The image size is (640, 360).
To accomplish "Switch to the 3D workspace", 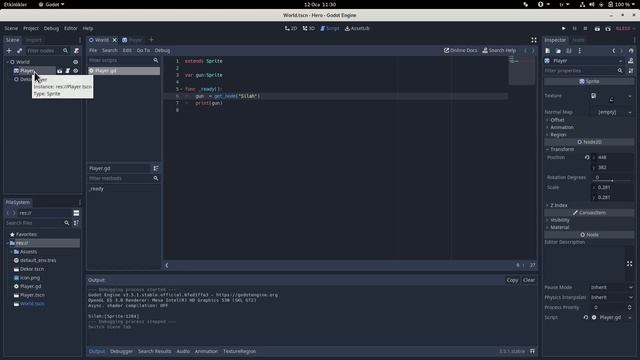I will coord(309,28).
